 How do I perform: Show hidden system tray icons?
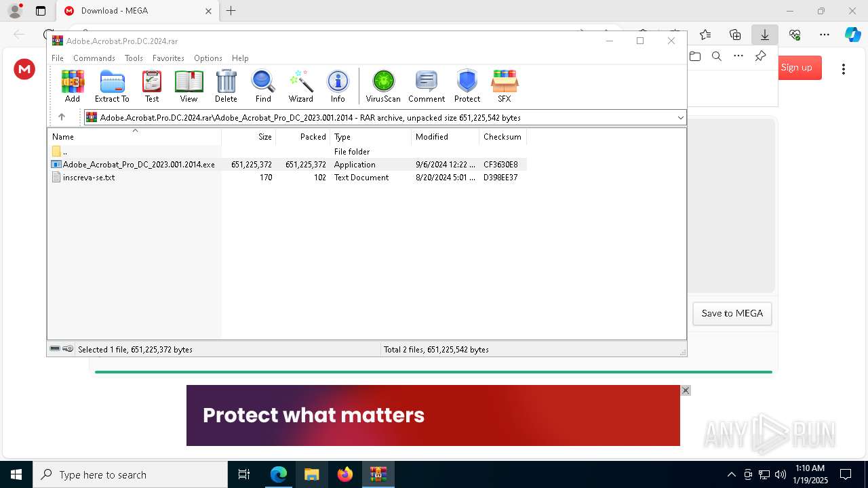[731, 474]
